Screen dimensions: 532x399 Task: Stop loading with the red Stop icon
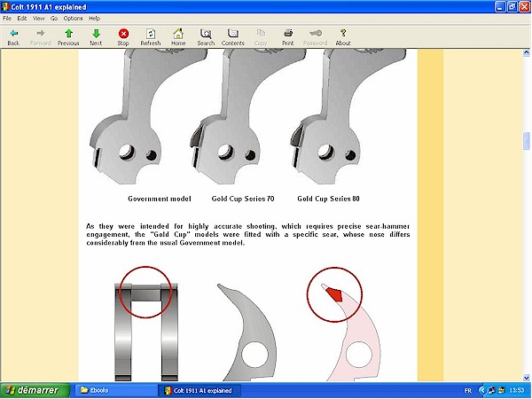pos(123,37)
